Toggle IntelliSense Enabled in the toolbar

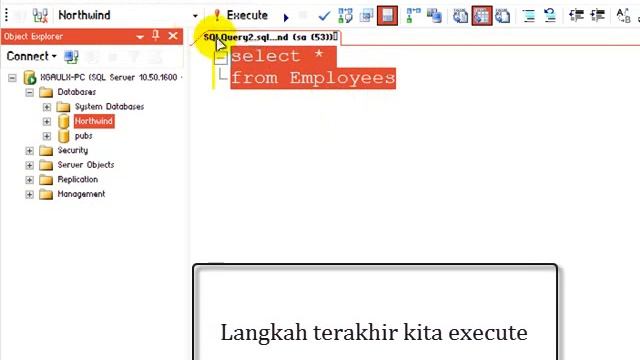coord(387,16)
